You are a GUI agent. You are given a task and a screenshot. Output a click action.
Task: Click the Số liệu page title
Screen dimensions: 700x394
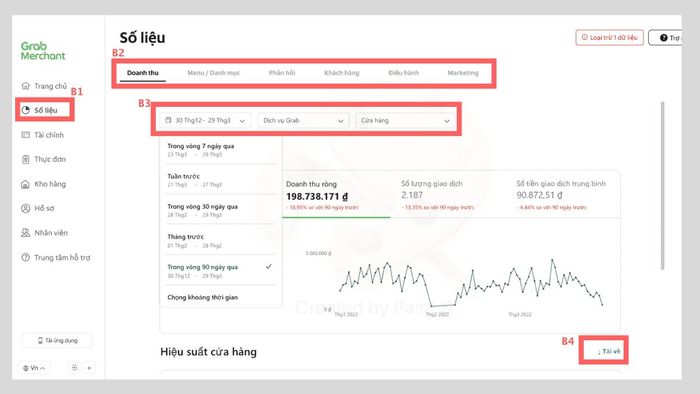point(142,37)
